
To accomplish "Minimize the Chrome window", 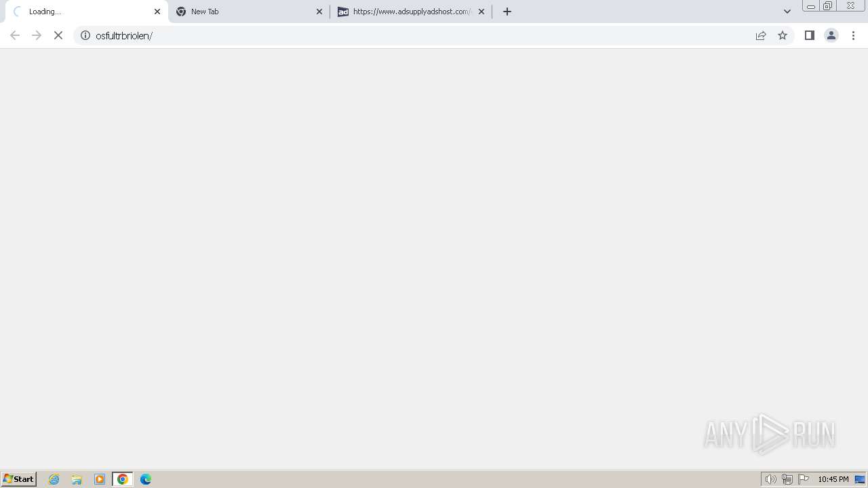I will point(810,6).
